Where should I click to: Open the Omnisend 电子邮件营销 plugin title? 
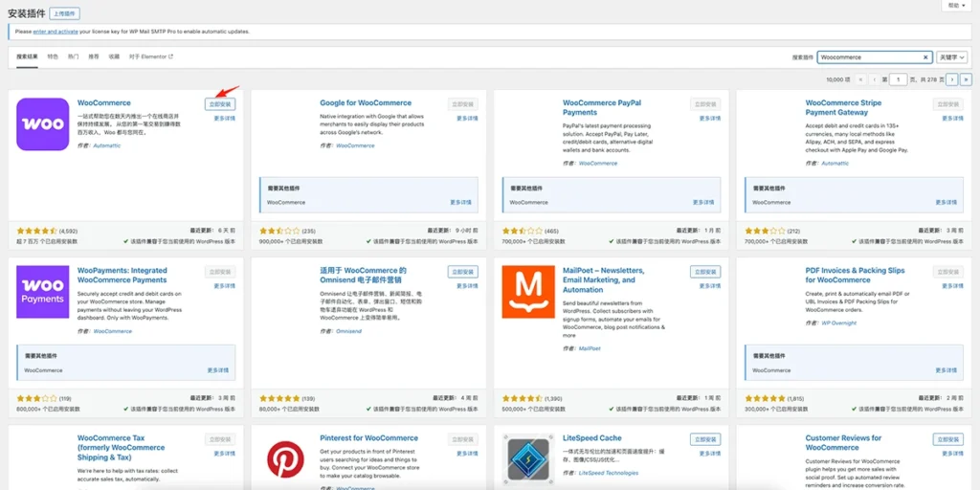coord(363,275)
